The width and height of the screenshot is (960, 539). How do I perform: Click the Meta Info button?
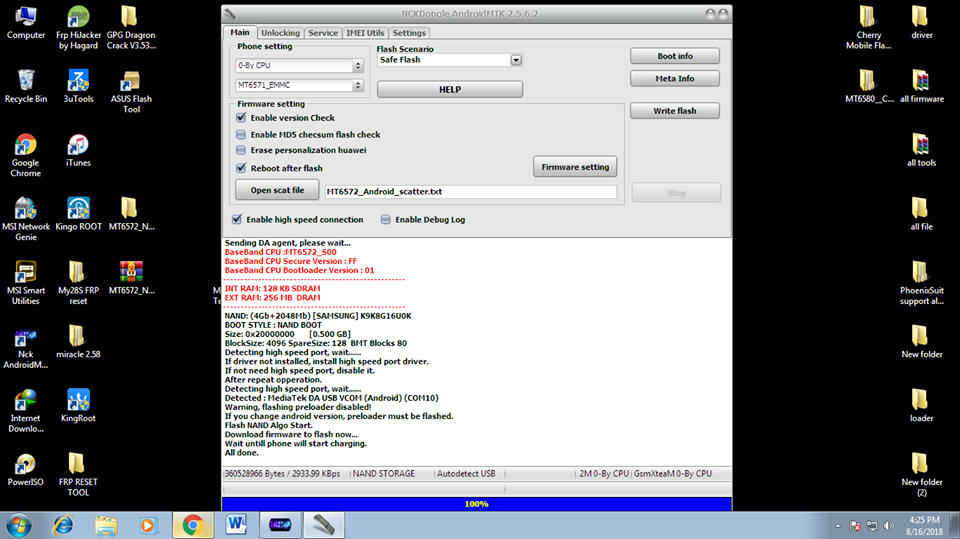675,78
